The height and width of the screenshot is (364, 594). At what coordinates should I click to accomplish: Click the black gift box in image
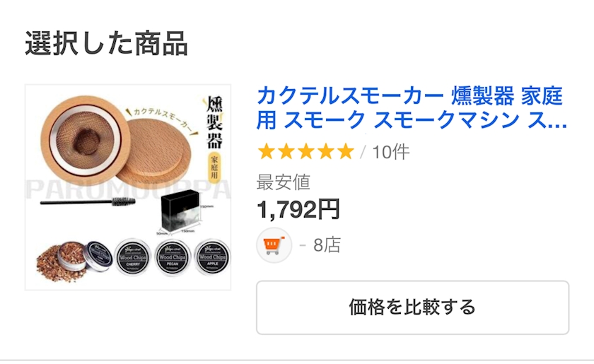tap(180, 213)
